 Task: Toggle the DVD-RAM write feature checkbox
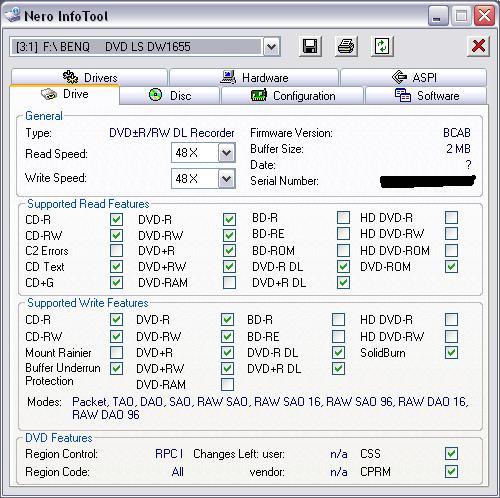(227, 384)
